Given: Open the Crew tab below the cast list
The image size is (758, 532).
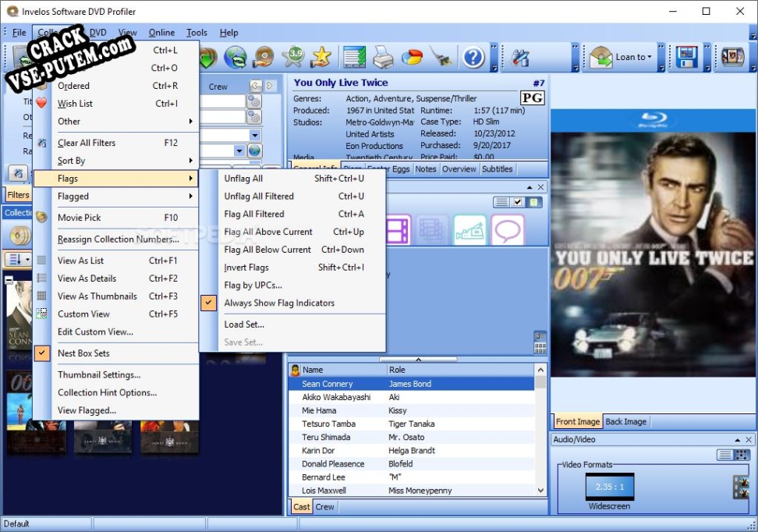Looking at the screenshot, I should click(325, 507).
